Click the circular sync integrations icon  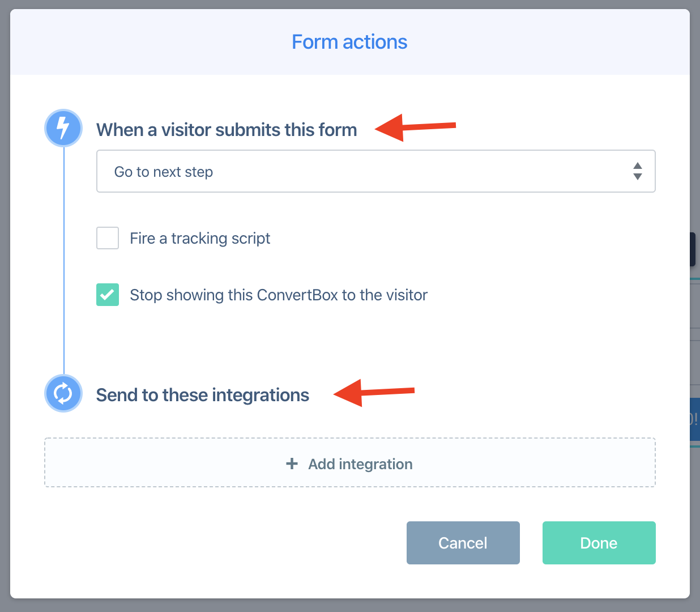pyautogui.click(x=63, y=393)
